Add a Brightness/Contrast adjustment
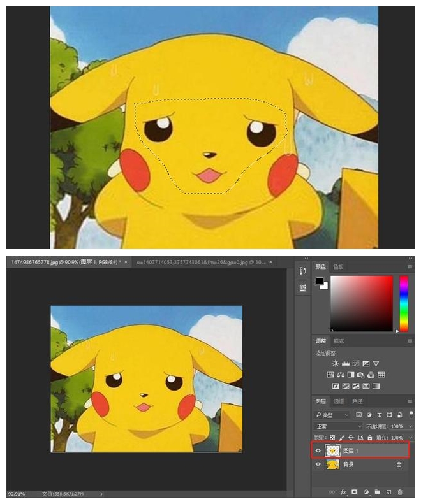 coord(335,364)
